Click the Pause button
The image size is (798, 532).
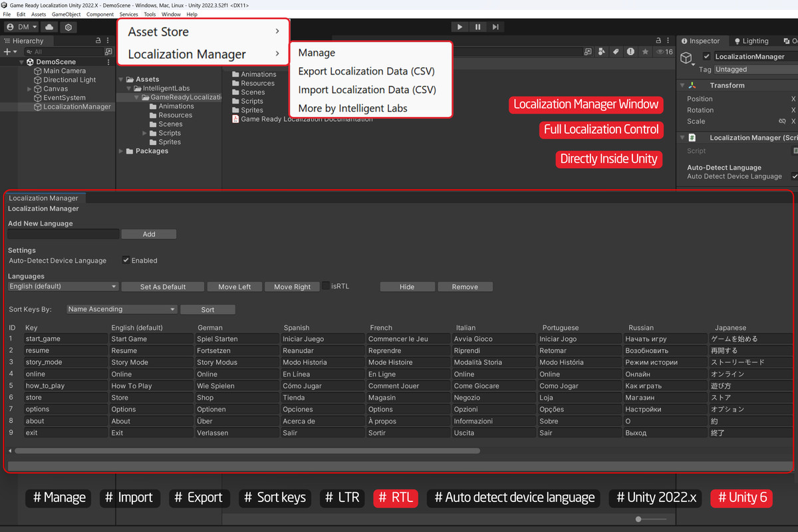click(477, 27)
